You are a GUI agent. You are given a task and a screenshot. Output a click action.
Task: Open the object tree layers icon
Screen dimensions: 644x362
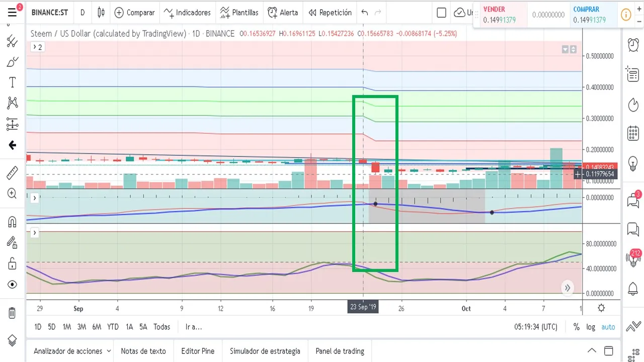pyautogui.click(x=12, y=340)
